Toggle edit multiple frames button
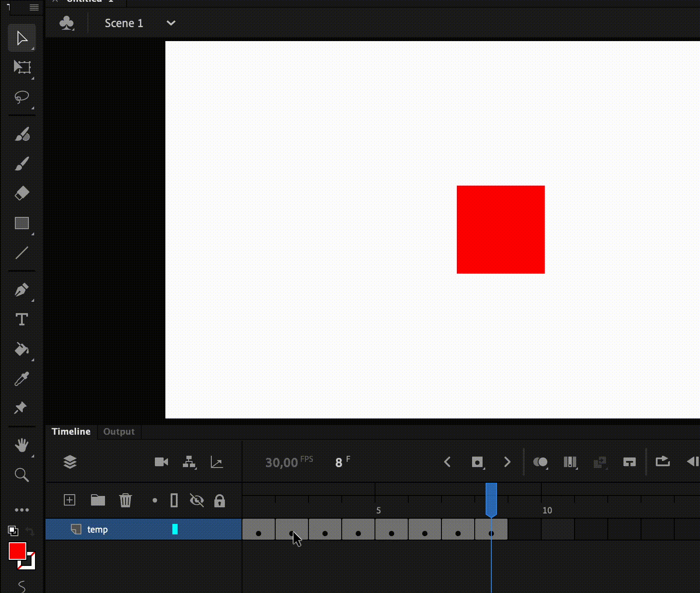700x593 pixels. (570, 462)
